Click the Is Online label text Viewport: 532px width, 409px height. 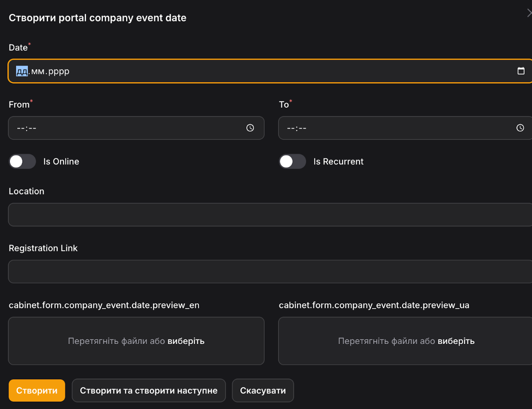click(61, 161)
